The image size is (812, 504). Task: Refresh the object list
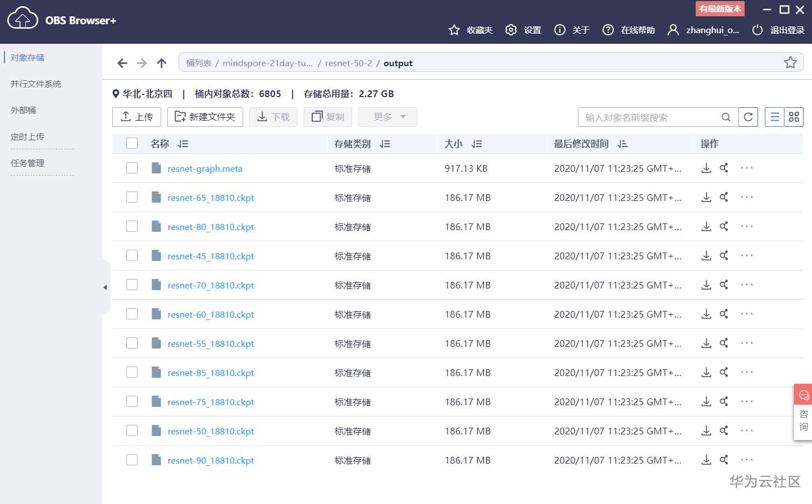(748, 117)
